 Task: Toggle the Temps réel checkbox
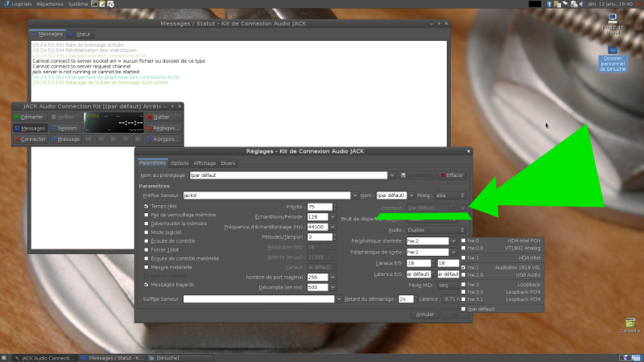click(x=147, y=206)
